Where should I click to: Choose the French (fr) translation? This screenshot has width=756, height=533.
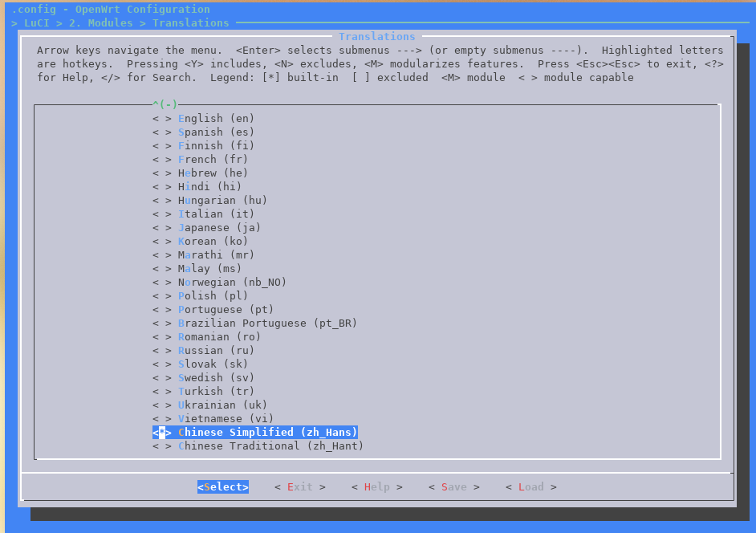(x=216, y=160)
